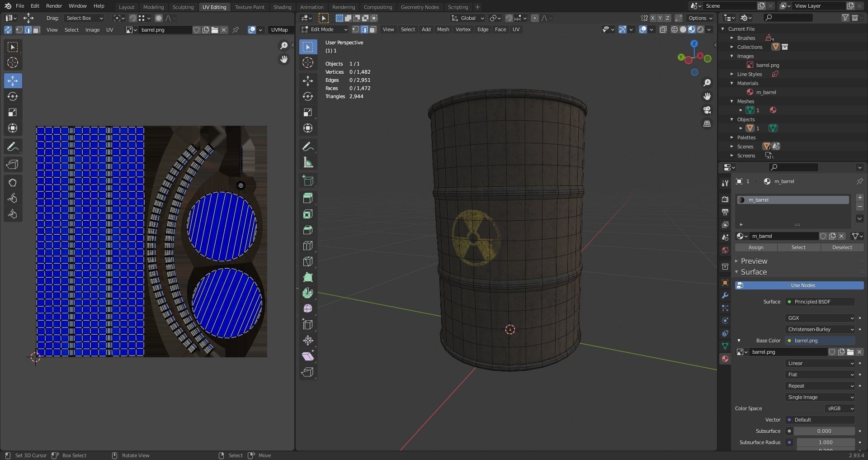The width and height of the screenshot is (868, 460).
Task: Open the Global transform orientation dropdown
Action: click(468, 18)
